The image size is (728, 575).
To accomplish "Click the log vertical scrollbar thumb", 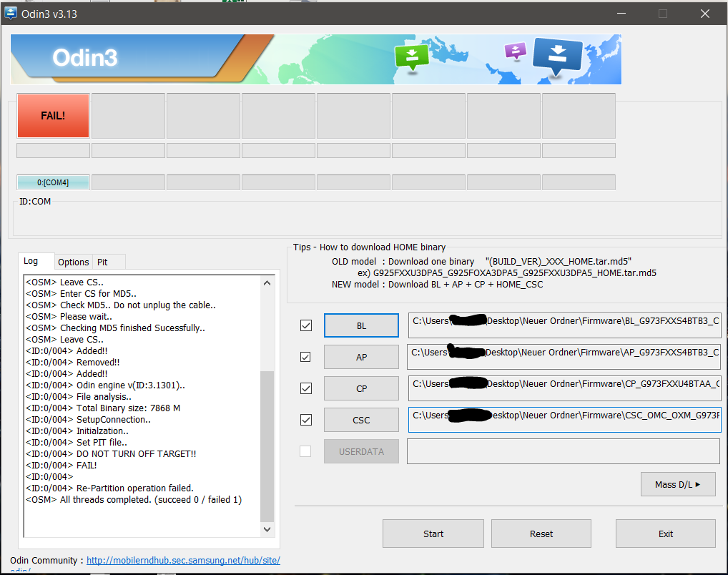I will (267, 446).
